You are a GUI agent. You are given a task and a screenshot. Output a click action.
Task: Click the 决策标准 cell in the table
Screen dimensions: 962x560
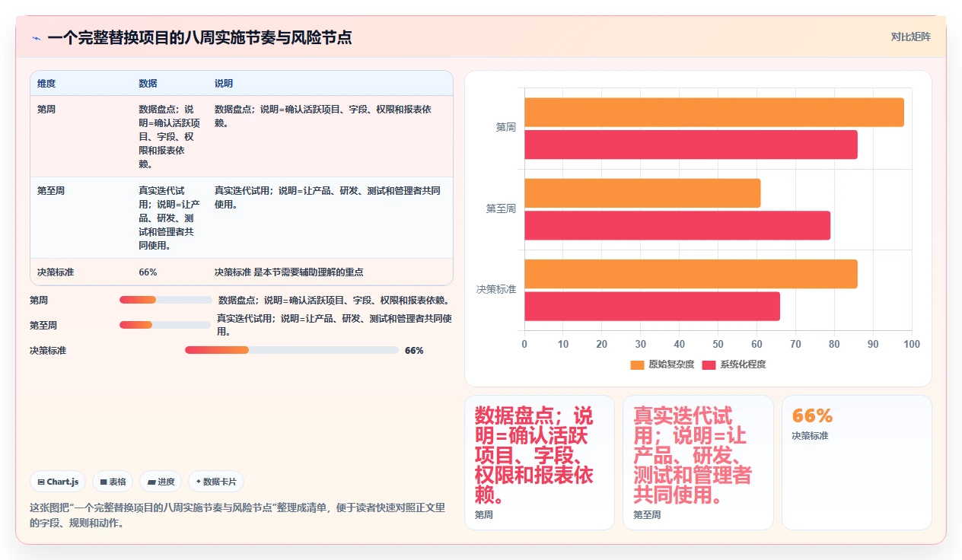click(56, 272)
